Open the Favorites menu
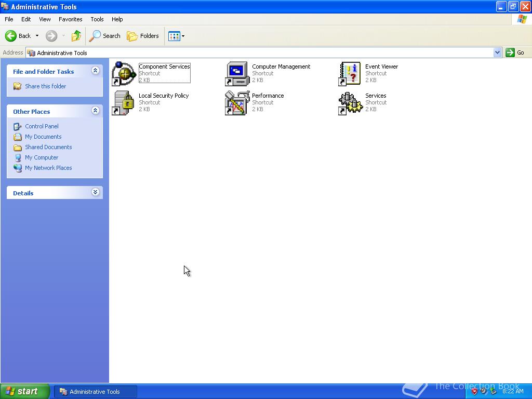Image resolution: width=532 pixels, height=399 pixels. point(70,19)
